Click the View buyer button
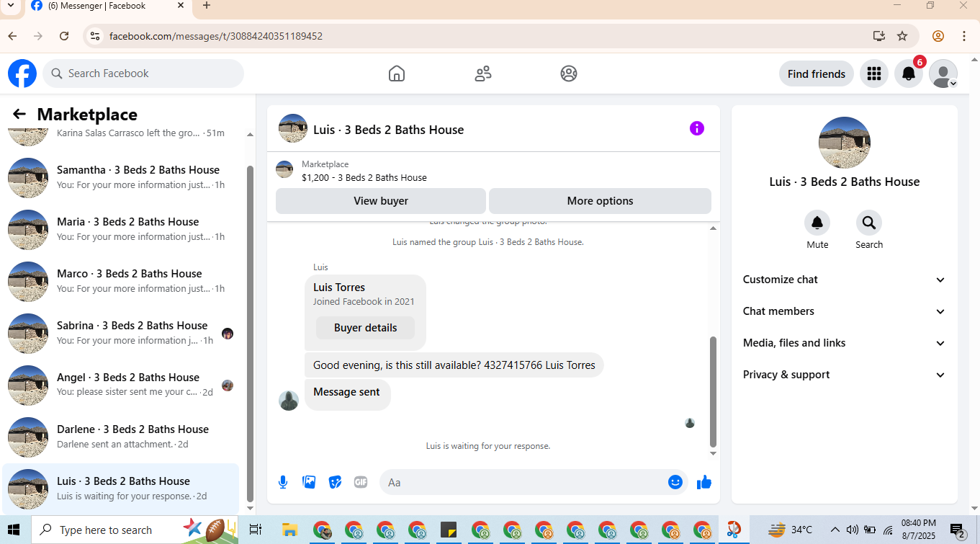Viewport: 980px width, 544px height. coord(381,201)
